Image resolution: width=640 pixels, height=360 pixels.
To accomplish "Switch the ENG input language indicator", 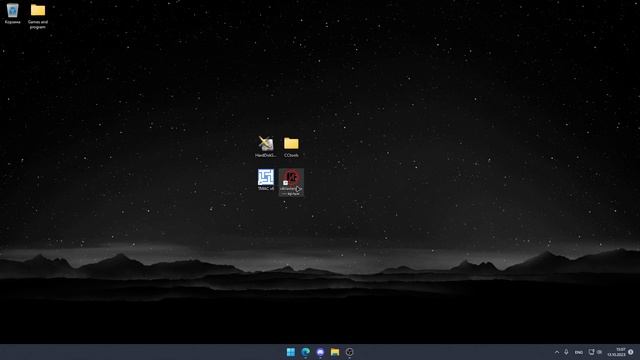I will pos(579,352).
